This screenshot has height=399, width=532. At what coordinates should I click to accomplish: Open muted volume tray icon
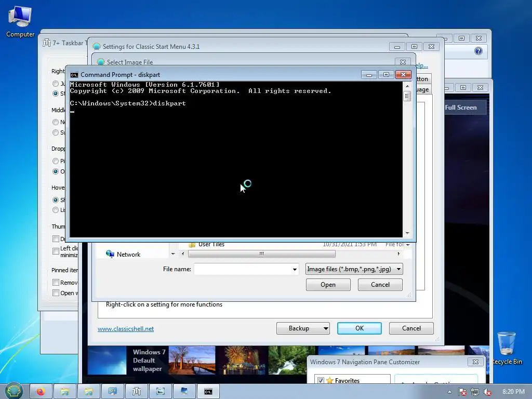pyautogui.click(x=487, y=392)
